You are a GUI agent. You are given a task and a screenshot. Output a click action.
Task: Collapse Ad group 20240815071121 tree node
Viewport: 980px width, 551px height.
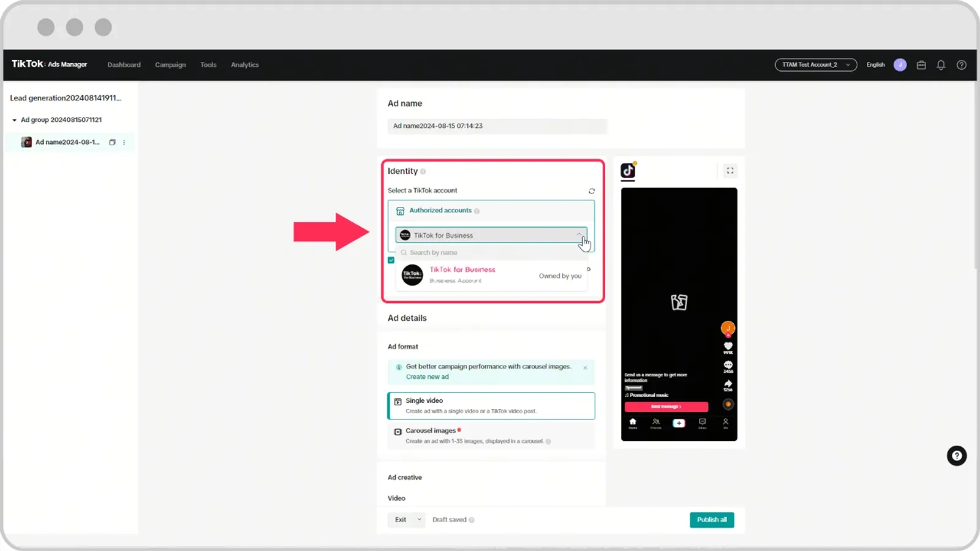point(14,120)
